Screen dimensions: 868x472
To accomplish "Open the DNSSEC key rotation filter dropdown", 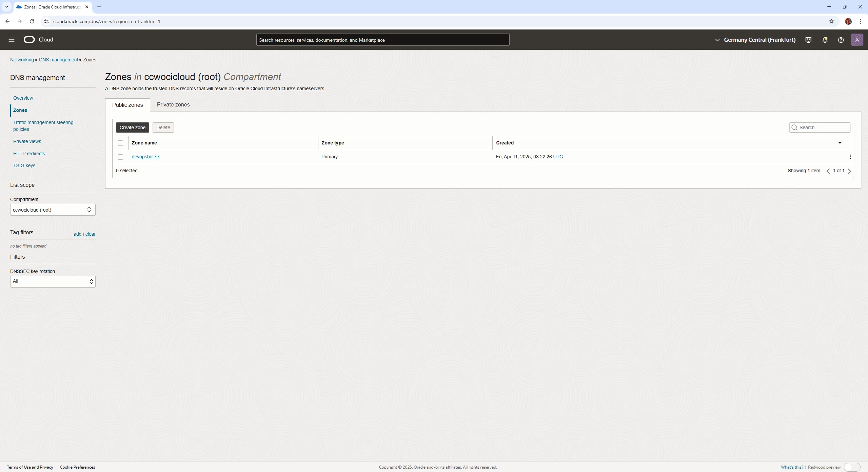I will pyautogui.click(x=53, y=281).
